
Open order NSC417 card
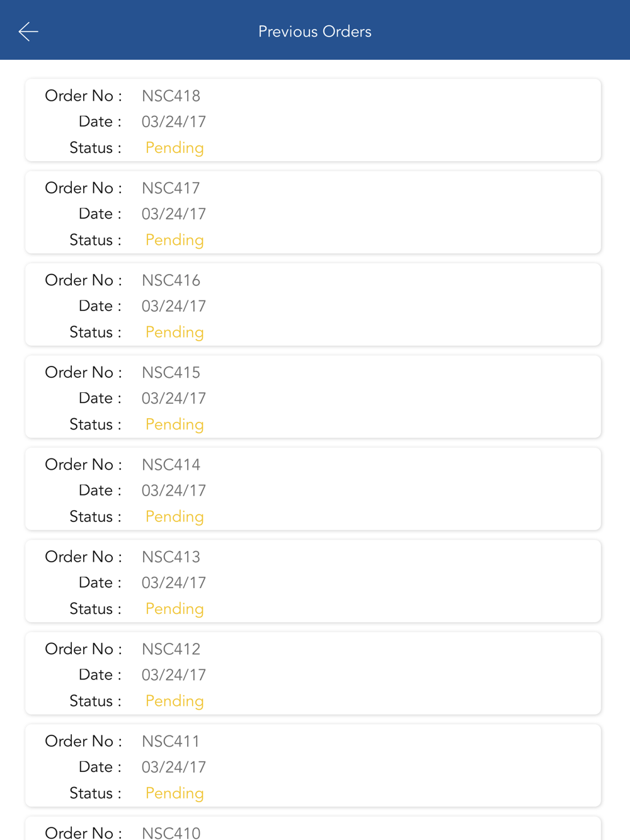click(x=313, y=212)
